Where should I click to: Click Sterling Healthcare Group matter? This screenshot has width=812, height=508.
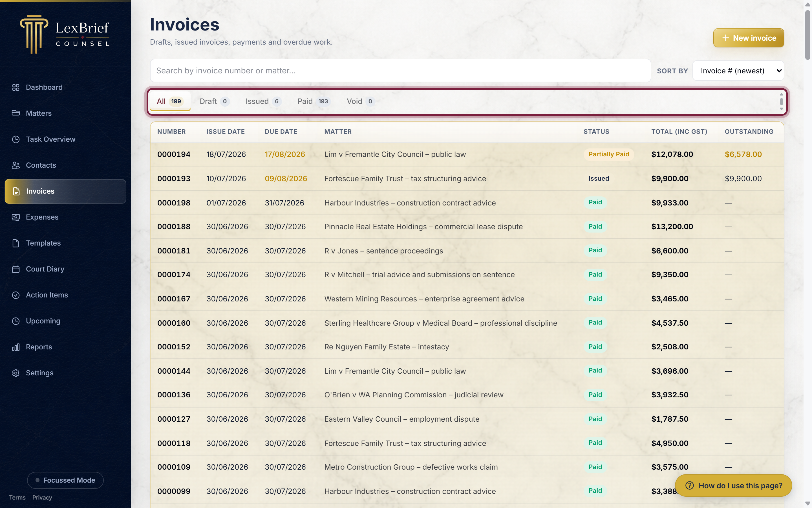click(441, 323)
